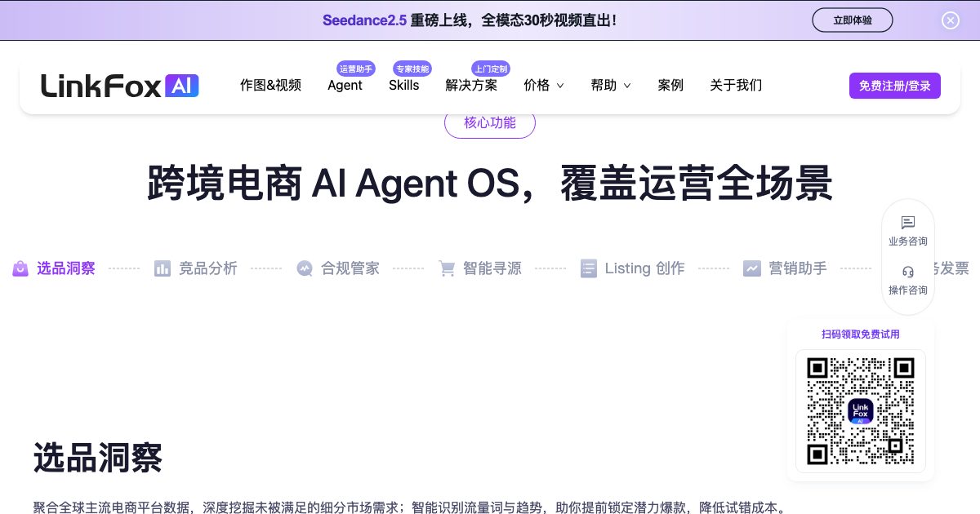
Task: Click the 扫码领取免费试用 caption text
Action: (x=861, y=335)
